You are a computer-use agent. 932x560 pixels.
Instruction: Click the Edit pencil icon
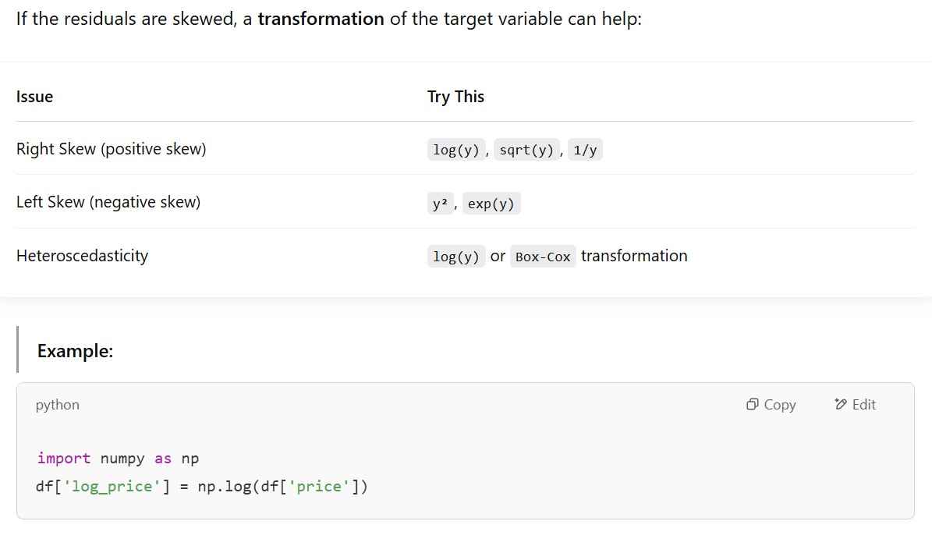(x=841, y=404)
